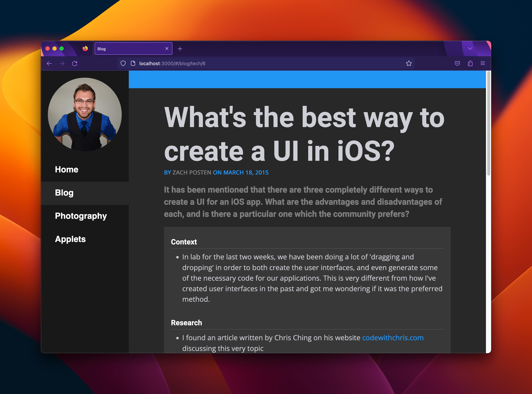Click the green maximize window button
This screenshot has height=394, width=532.
62,49
